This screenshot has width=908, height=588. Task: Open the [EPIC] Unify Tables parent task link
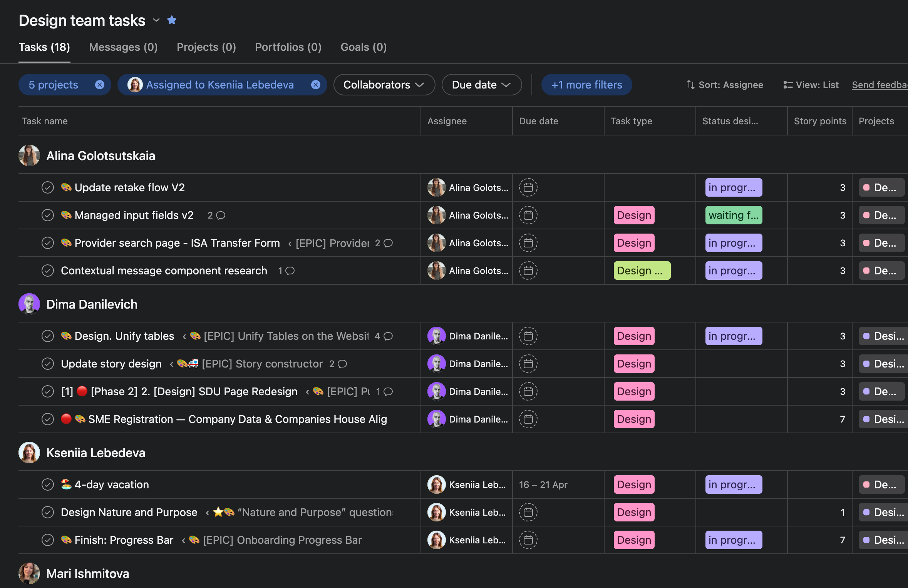280,336
